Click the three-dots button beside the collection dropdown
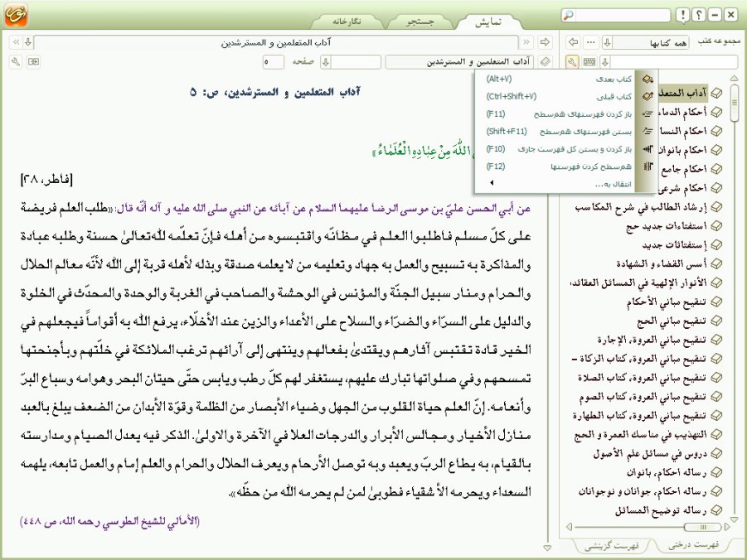Image resolution: width=747 pixels, height=560 pixels. pos(591,42)
